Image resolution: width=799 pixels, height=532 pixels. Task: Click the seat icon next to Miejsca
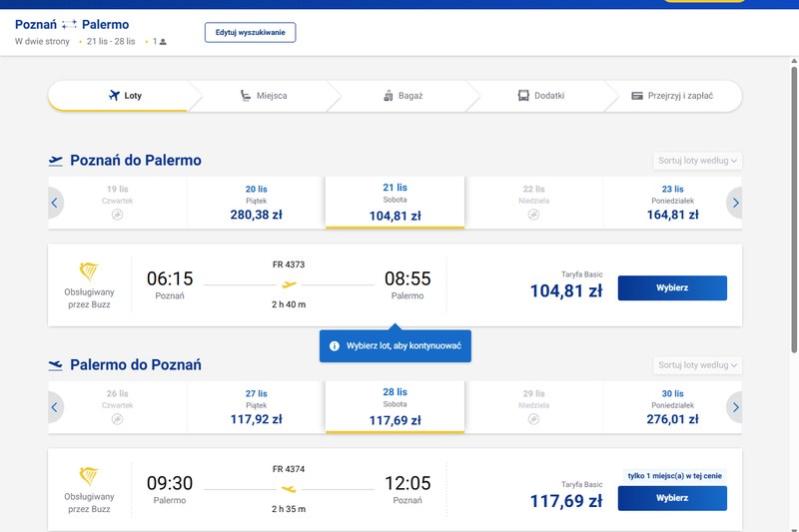click(246, 95)
